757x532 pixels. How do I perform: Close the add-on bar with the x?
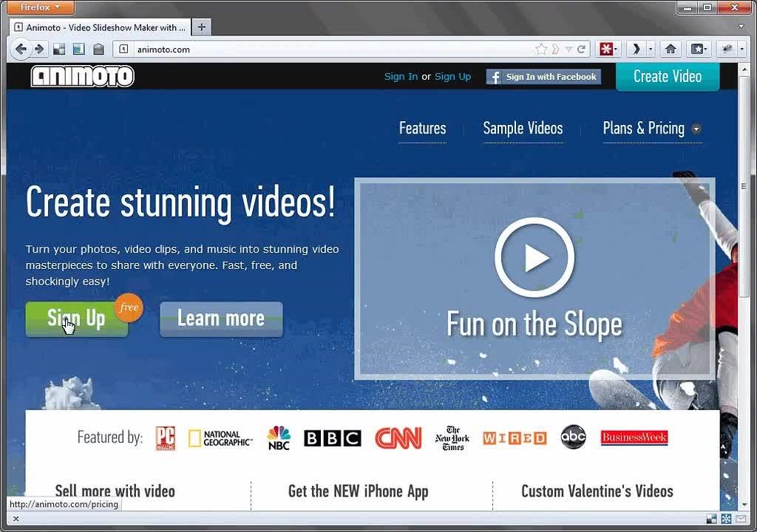coord(16,519)
